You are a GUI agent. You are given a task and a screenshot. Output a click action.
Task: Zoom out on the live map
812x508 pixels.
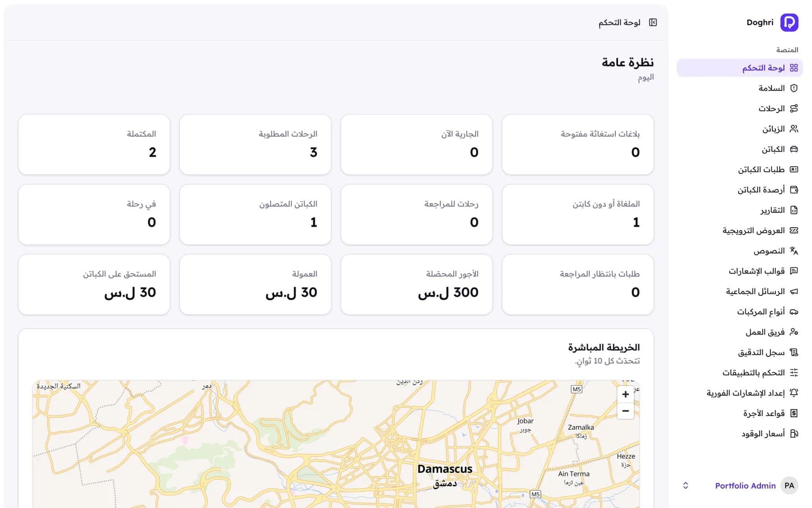tap(625, 411)
